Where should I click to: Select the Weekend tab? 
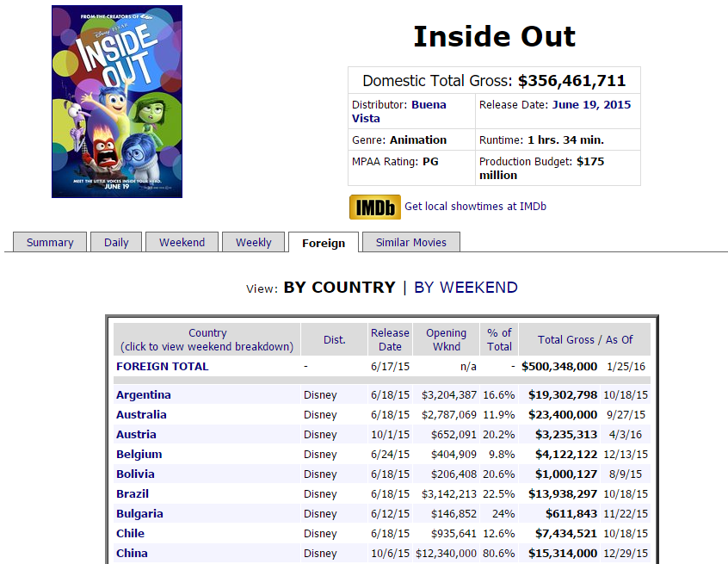click(x=182, y=242)
